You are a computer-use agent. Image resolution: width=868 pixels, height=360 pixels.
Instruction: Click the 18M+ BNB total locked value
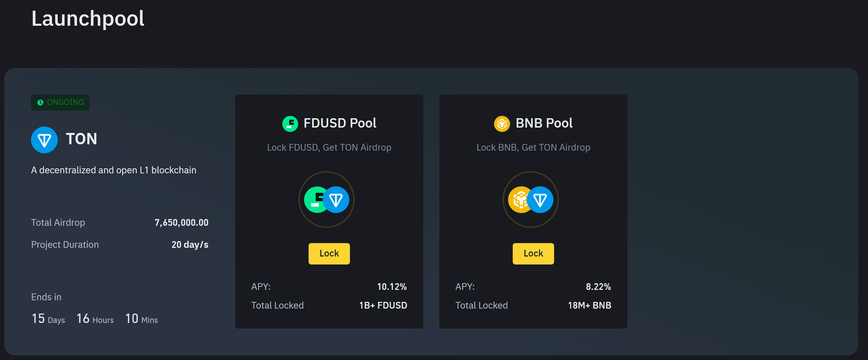tap(589, 305)
